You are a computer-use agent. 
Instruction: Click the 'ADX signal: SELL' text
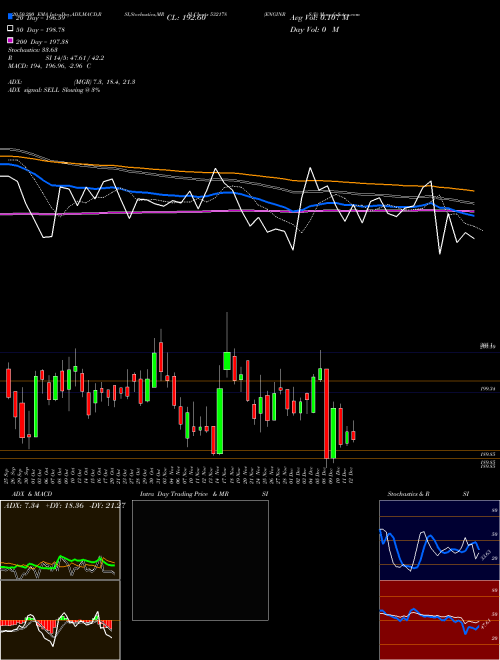[34, 90]
